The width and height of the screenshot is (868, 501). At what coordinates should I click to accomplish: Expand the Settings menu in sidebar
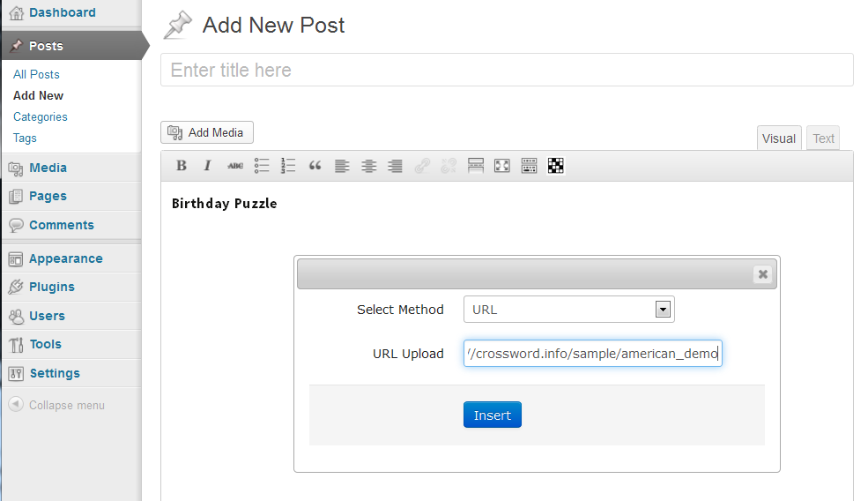[x=54, y=373]
